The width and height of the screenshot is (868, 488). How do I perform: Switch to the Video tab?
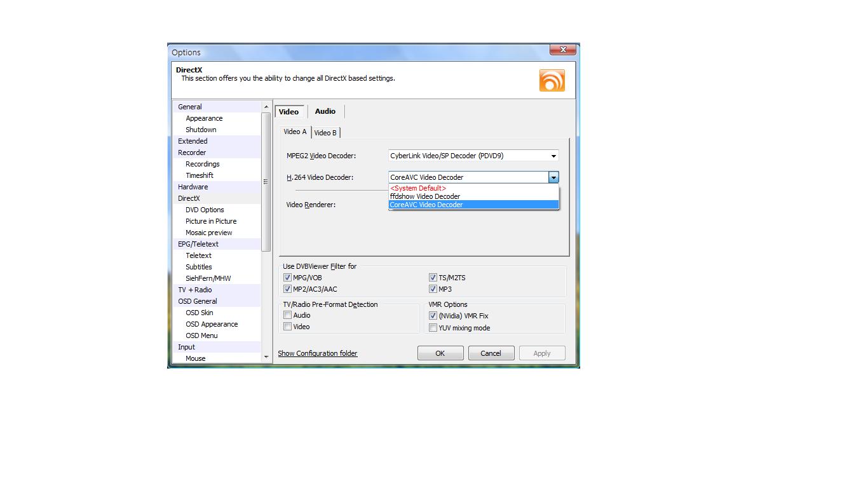[x=289, y=111]
